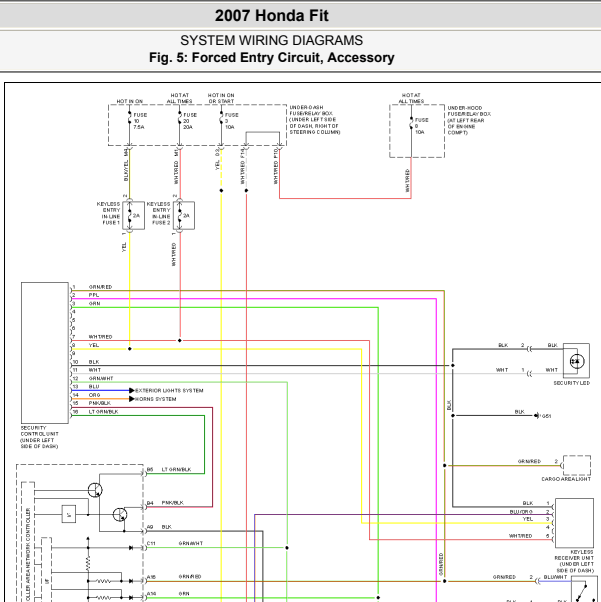The image size is (601, 602).
Task: Click the 'CARGO AREA LIGHT' label
Action: tap(566, 479)
